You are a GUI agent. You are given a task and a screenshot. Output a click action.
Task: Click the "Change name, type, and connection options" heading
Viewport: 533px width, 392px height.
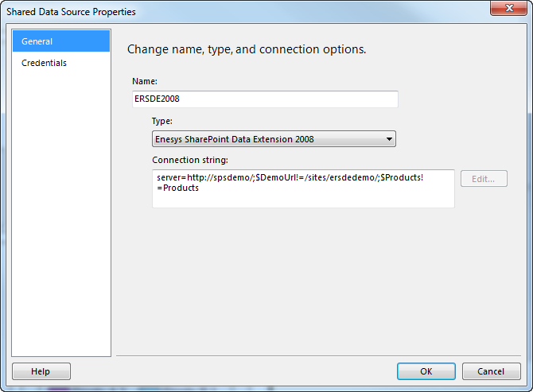pos(247,49)
